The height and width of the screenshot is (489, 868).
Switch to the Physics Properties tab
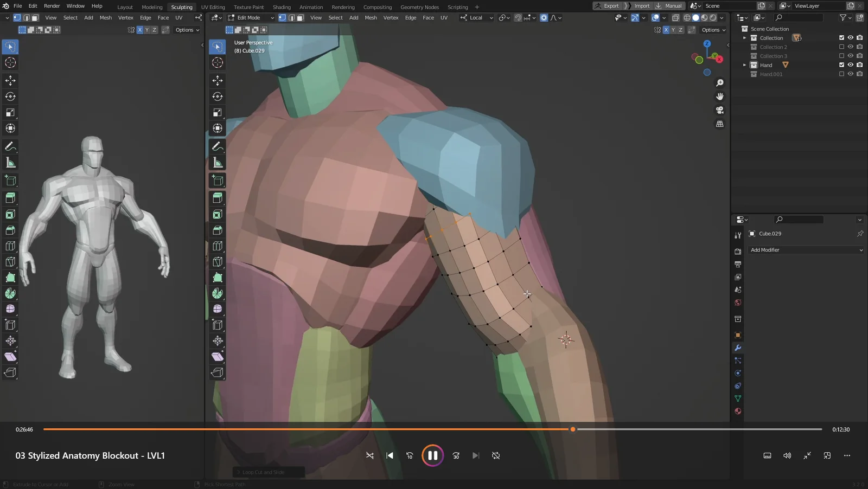(x=738, y=373)
